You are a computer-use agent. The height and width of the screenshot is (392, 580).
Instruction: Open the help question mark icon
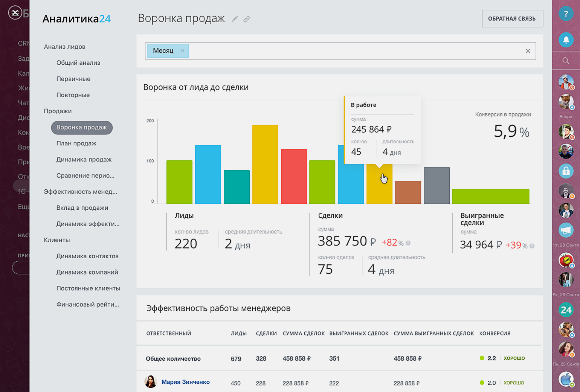[x=566, y=14]
